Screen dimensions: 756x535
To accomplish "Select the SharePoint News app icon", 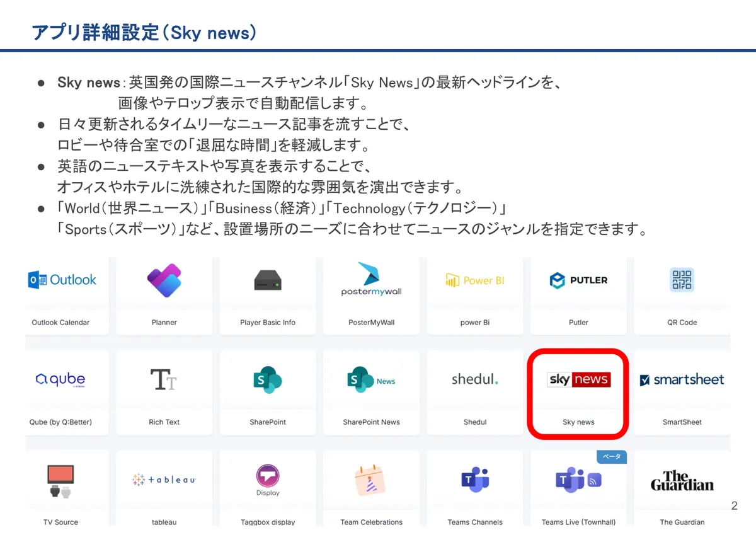I will pyautogui.click(x=371, y=380).
